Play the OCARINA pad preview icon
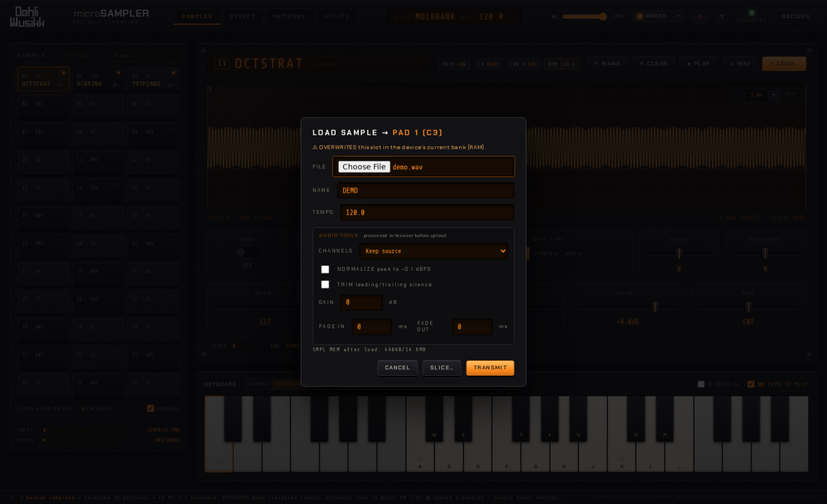 click(x=116, y=84)
